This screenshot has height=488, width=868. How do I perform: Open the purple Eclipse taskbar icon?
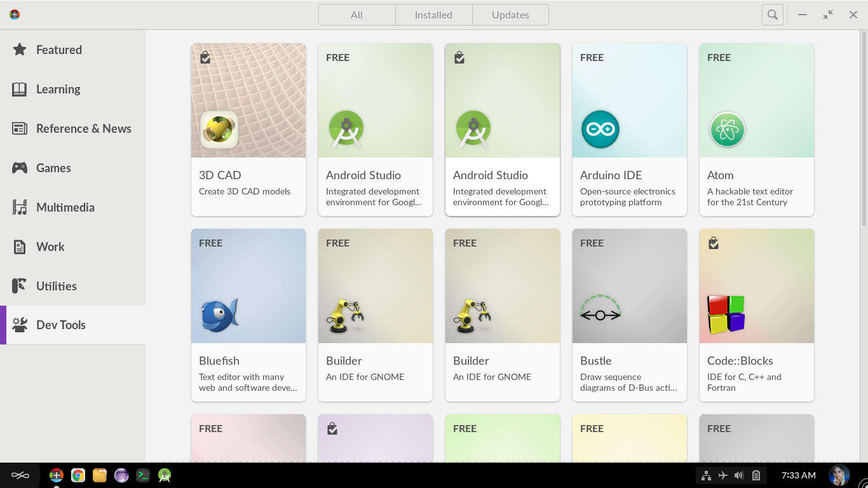121,475
